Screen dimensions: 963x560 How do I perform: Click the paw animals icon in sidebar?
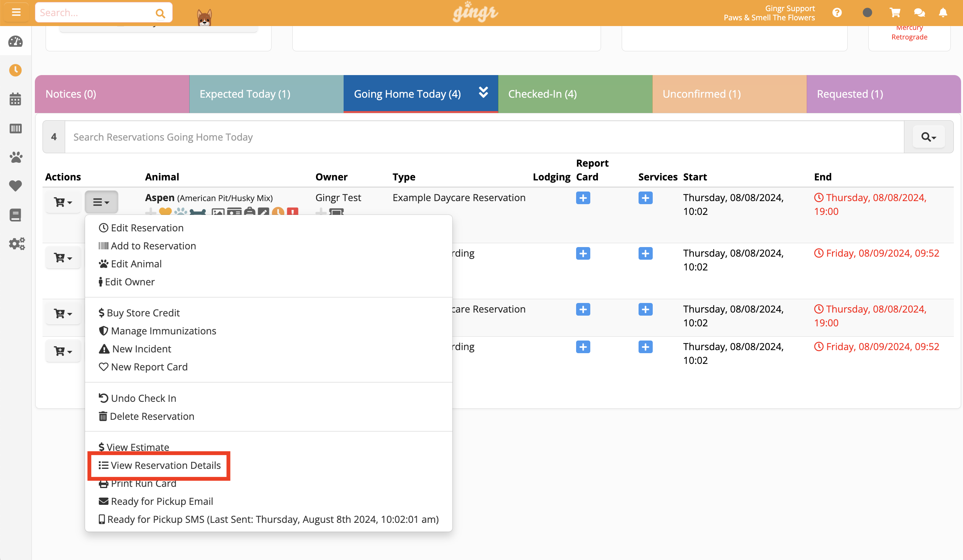[15, 157]
